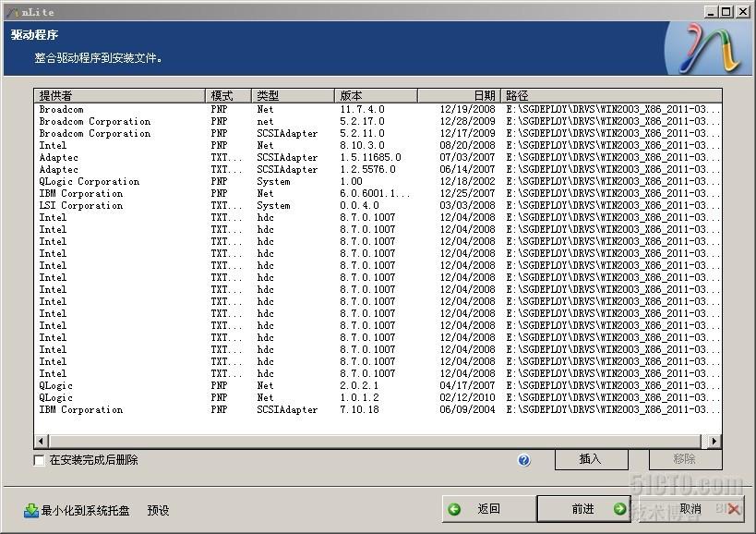
Task: Click date 04/17/2007 cell
Action: [467, 386]
